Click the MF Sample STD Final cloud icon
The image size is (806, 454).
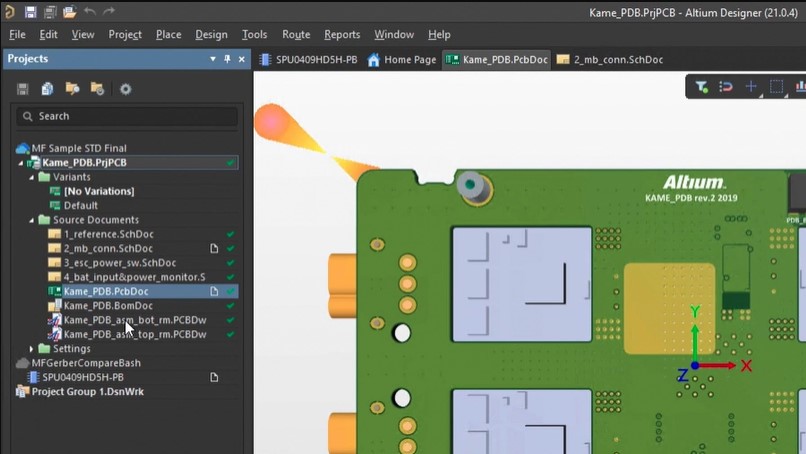coord(23,149)
